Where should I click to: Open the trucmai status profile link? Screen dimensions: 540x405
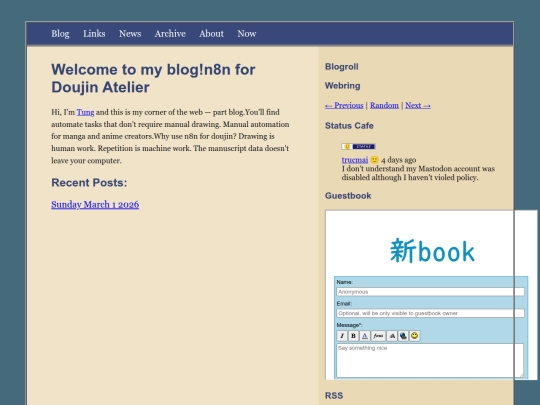point(355,160)
